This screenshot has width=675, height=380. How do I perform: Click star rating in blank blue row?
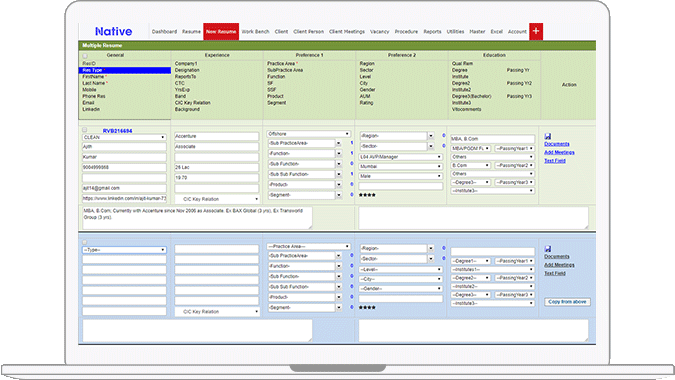click(x=367, y=307)
